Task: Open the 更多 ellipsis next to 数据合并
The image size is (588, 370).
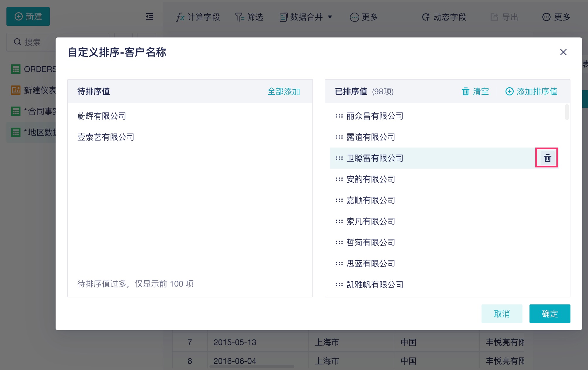Action: pyautogui.click(x=354, y=17)
